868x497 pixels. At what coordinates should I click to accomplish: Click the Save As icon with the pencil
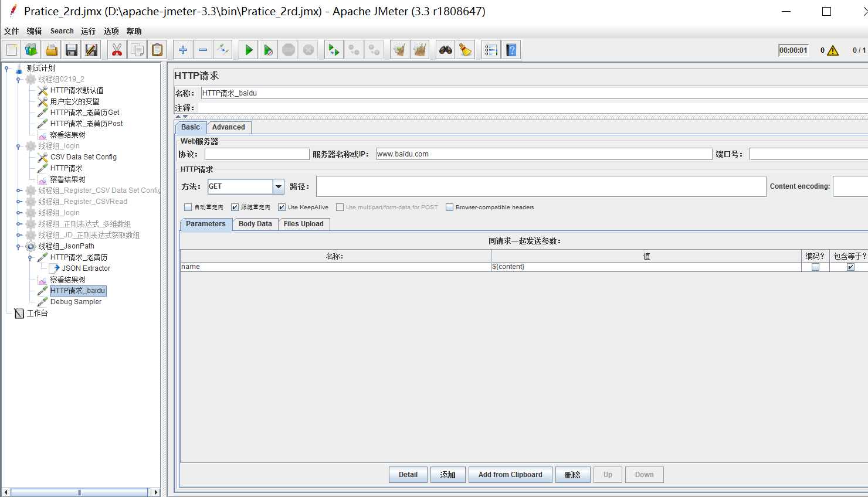click(x=91, y=50)
